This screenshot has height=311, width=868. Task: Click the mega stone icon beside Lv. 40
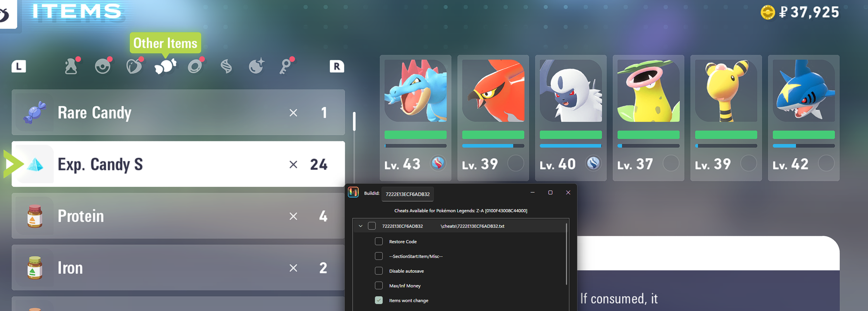[593, 163]
